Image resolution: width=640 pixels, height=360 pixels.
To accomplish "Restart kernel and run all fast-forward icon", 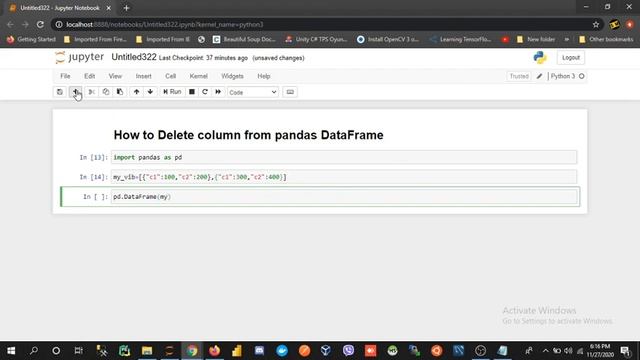I will point(218,92).
